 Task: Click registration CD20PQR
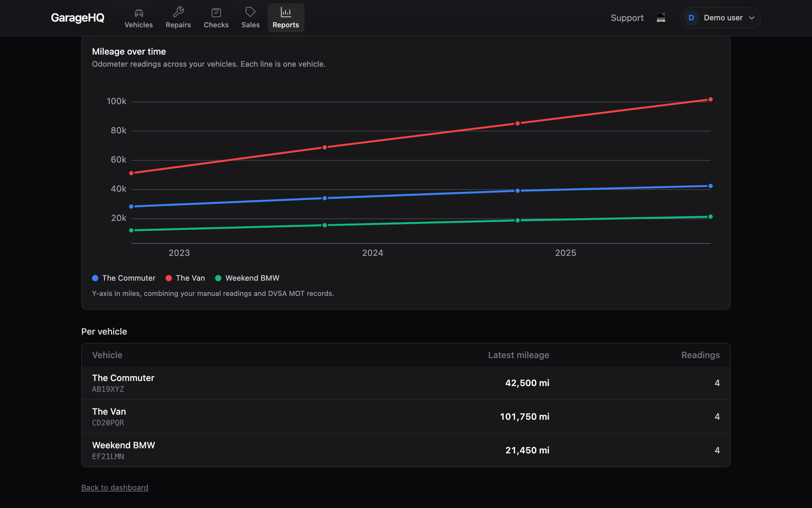coord(108,423)
